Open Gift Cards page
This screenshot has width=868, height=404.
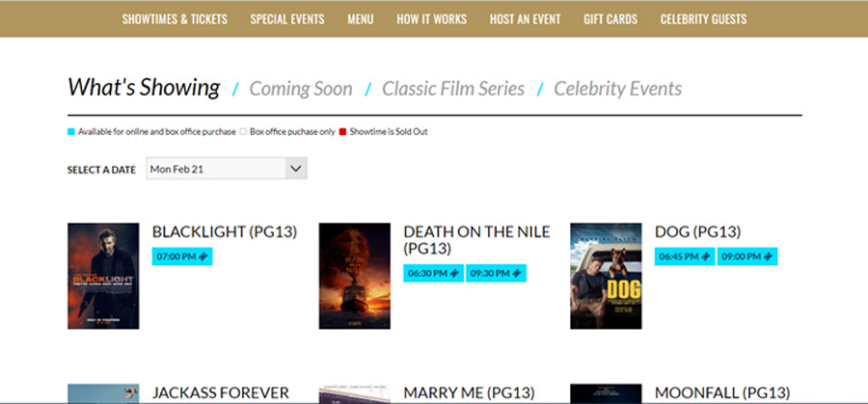coord(610,19)
